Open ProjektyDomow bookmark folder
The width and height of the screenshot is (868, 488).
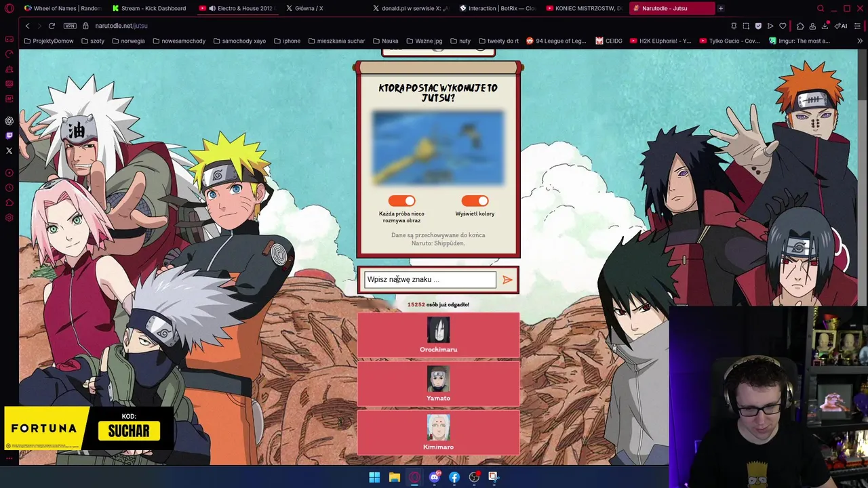coord(48,41)
